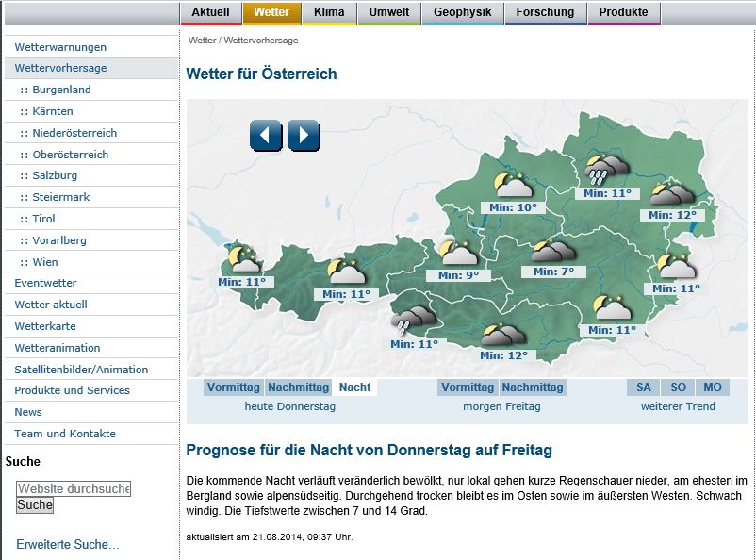Click the rain cloud icon above Min: 11° in Niederösterreich

[x=606, y=171]
